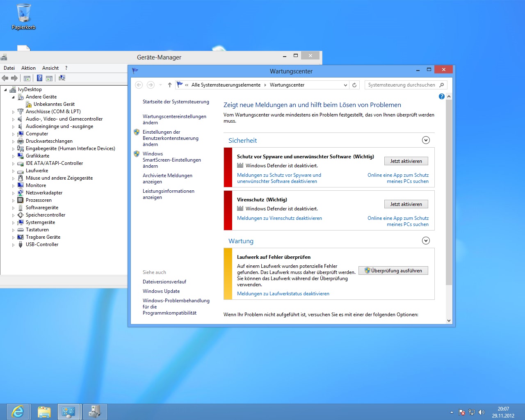Click the Tastaturen keyboard icon
Screen dimensions: 525x420
[x=21, y=230]
